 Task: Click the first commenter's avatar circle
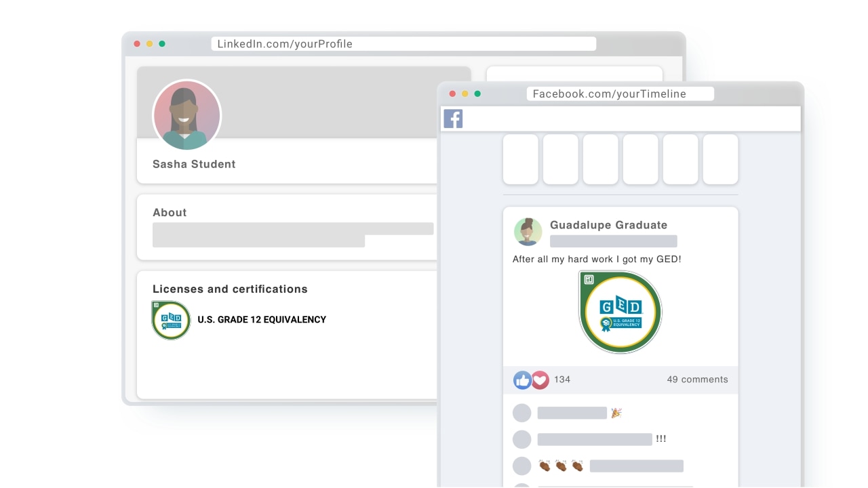point(521,413)
